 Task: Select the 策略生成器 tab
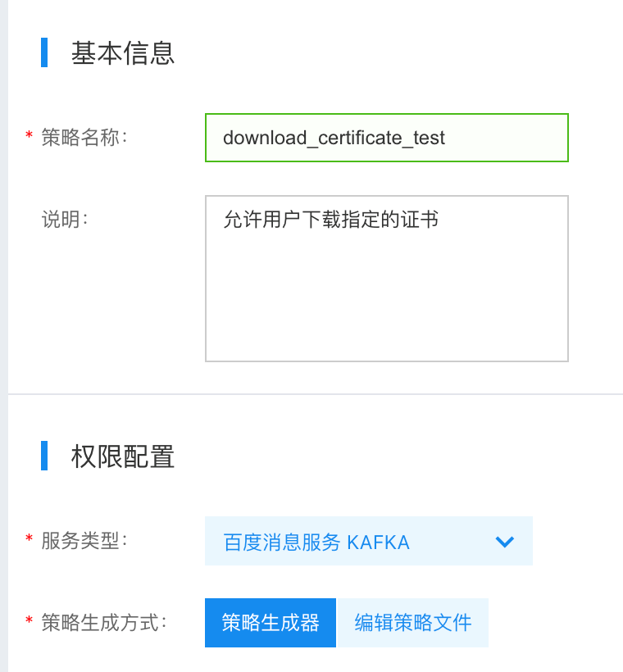click(271, 623)
